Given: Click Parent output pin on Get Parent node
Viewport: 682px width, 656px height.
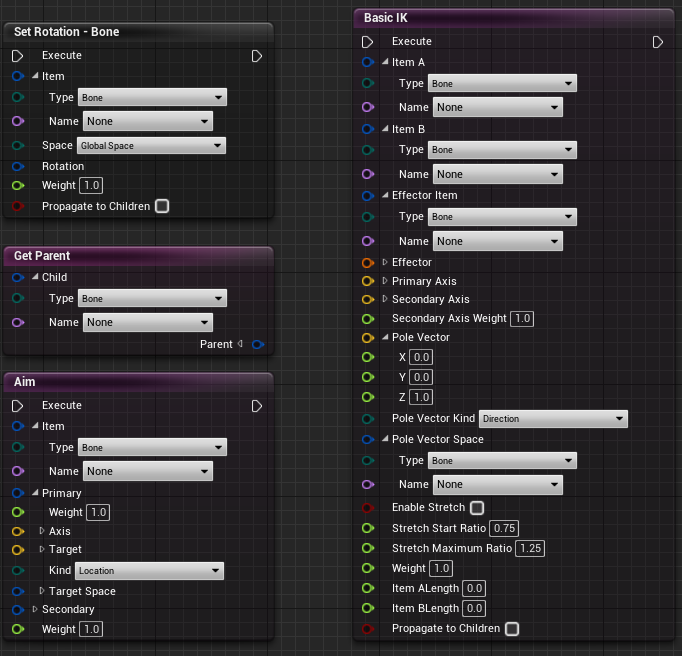Looking at the screenshot, I should click(258, 345).
